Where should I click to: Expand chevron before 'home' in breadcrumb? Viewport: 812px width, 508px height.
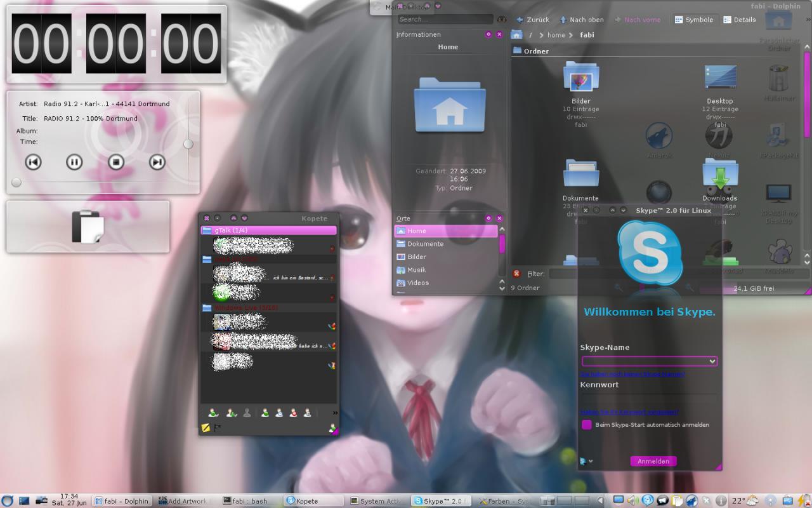coord(541,35)
